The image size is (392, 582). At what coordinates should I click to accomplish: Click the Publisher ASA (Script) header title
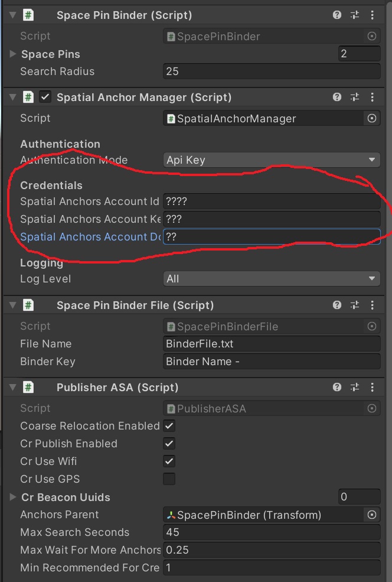[x=117, y=388]
